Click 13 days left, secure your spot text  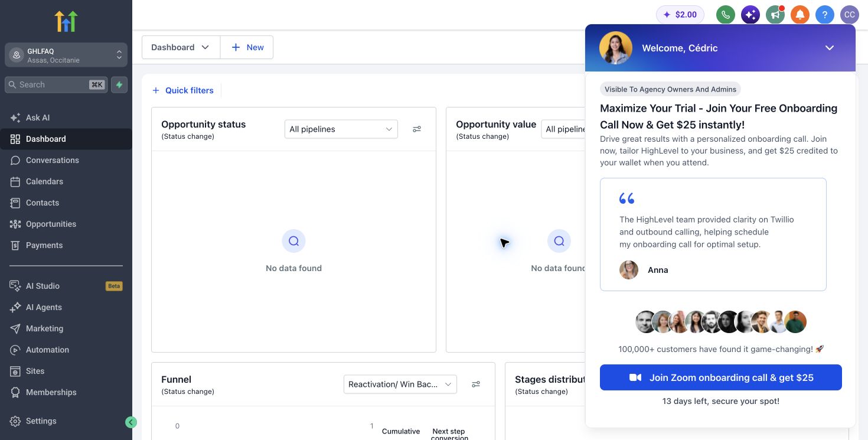tap(720, 401)
